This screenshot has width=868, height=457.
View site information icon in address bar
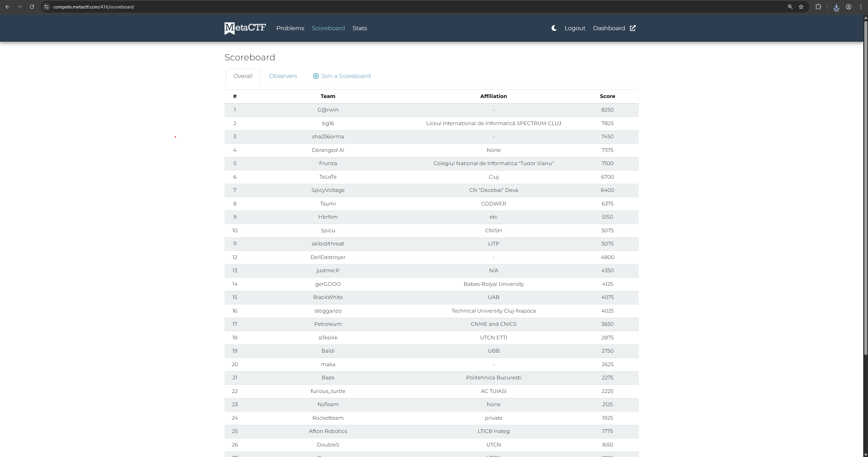point(47,7)
